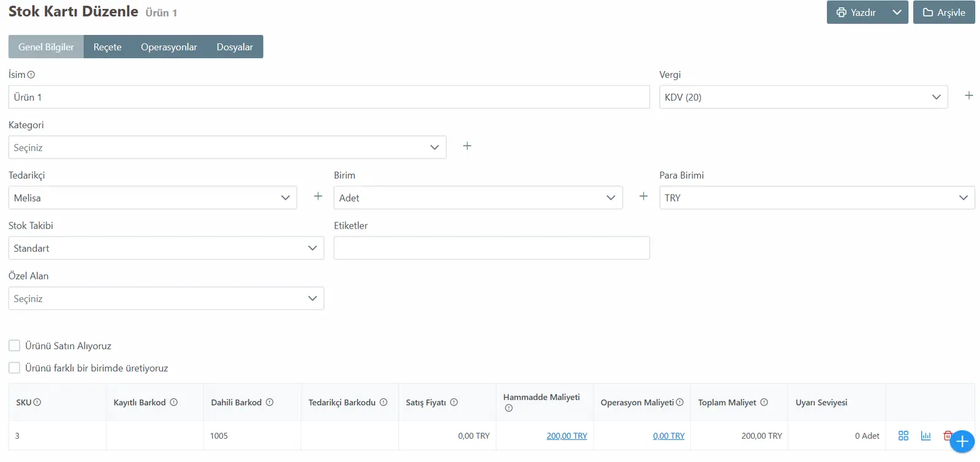Image resolution: width=980 pixels, height=462 pixels.
Task: Add a new Tedarikçi with plus icon
Action: point(318,196)
